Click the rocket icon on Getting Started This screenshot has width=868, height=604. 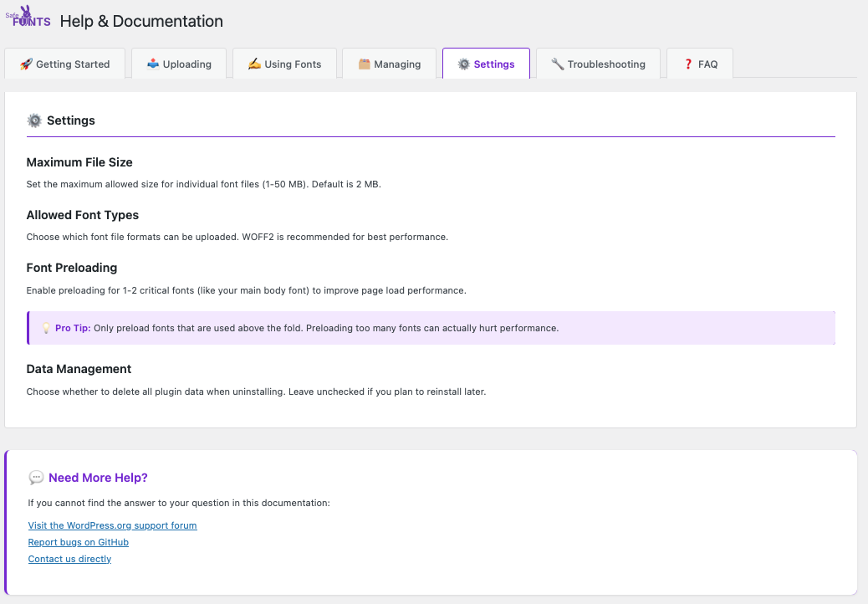pos(26,64)
